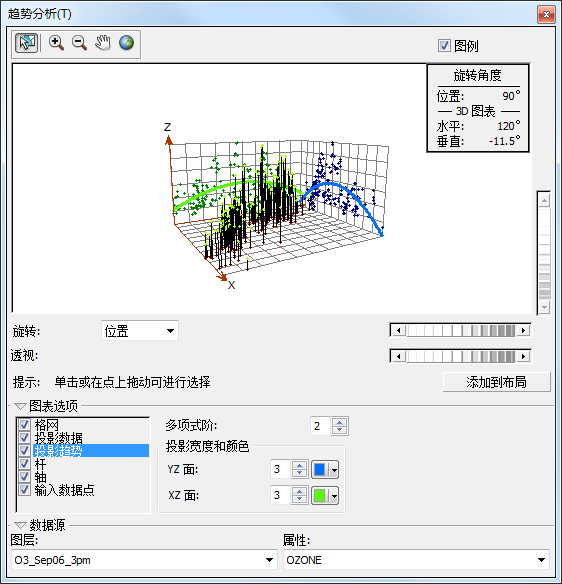
Task: Uncheck the 格网 grid option
Action: (x=25, y=425)
